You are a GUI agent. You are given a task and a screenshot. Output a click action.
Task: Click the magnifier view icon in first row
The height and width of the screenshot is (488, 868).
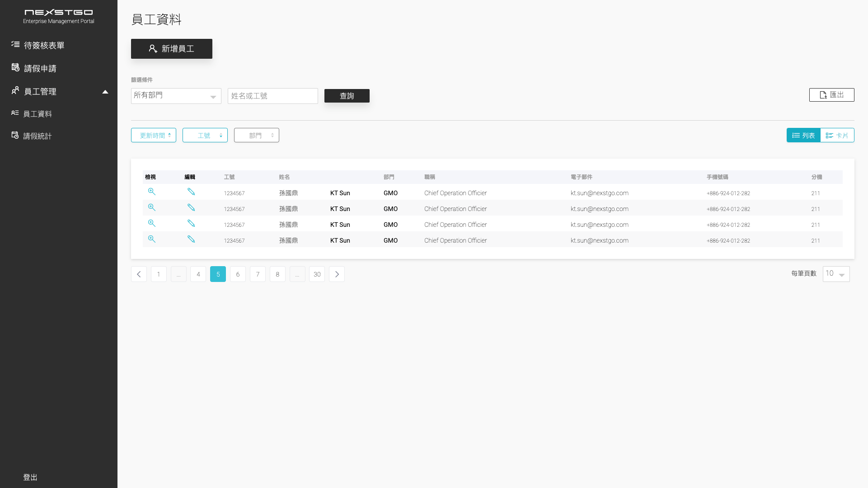point(152,192)
